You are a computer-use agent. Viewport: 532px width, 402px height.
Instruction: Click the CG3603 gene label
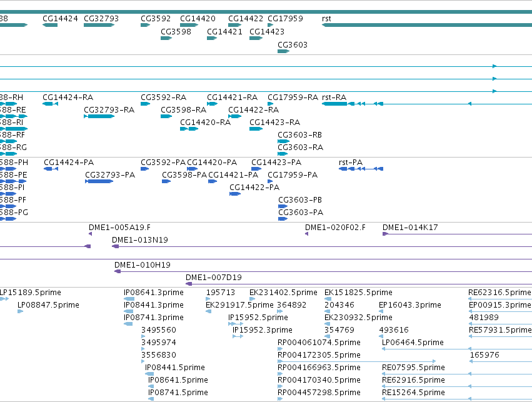293,45
